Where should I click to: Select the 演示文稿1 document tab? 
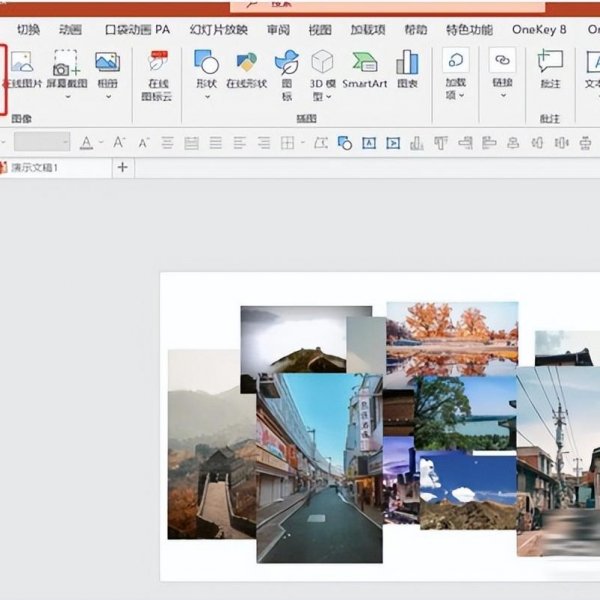click(x=35, y=168)
